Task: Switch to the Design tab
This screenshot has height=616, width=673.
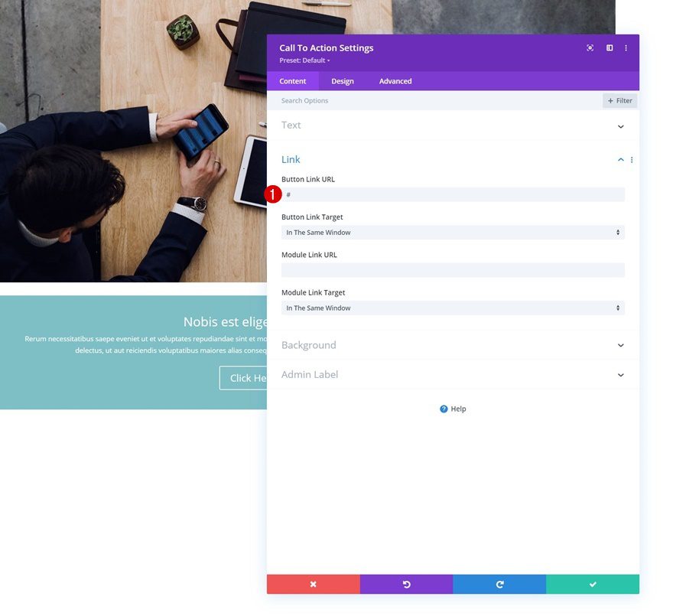Action: 342,80
